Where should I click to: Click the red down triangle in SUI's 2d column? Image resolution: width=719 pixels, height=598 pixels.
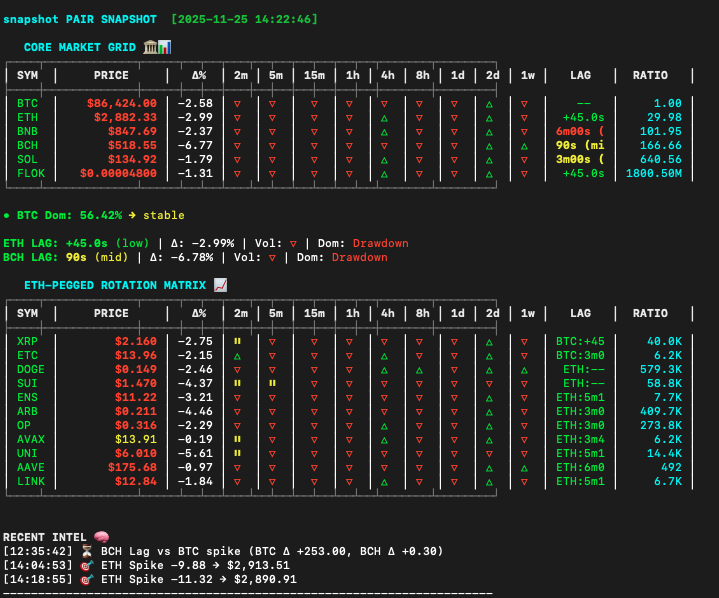pyautogui.click(x=489, y=384)
